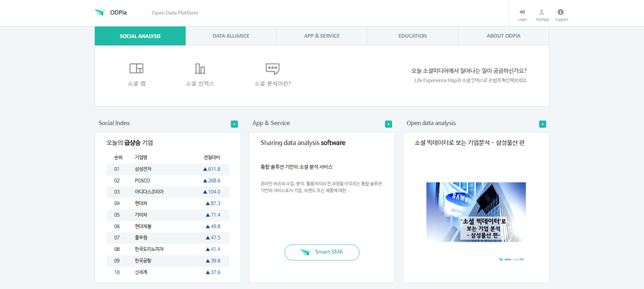The width and height of the screenshot is (644, 289).
Task: Switch to DATA ALLIANCE tab
Action: pos(231,36)
